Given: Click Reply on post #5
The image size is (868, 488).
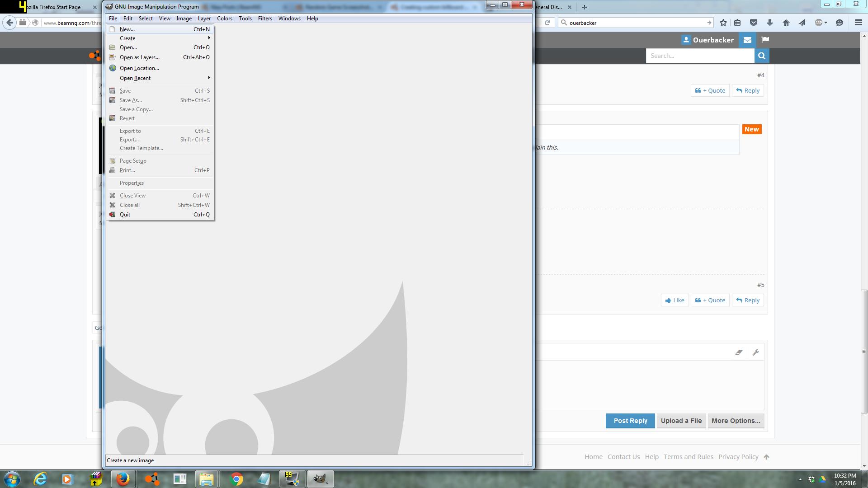Looking at the screenshot, I should pyautogui.click(x=748, y=300).
